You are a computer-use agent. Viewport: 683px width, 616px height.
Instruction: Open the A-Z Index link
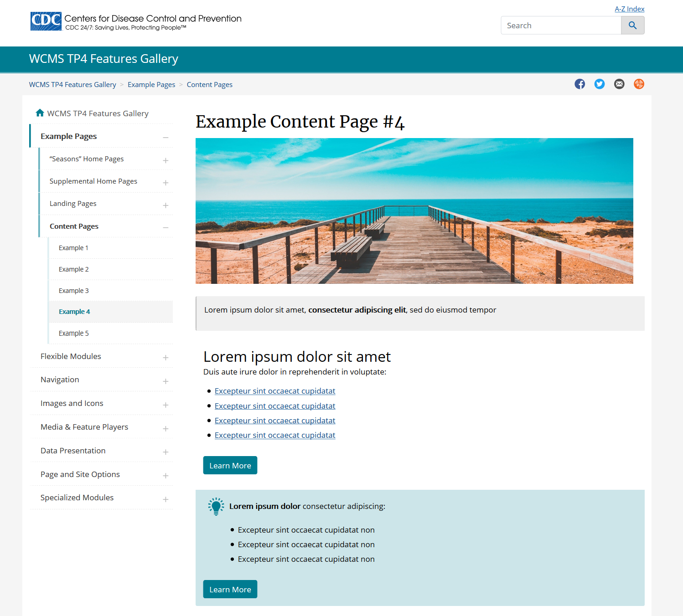629,9
